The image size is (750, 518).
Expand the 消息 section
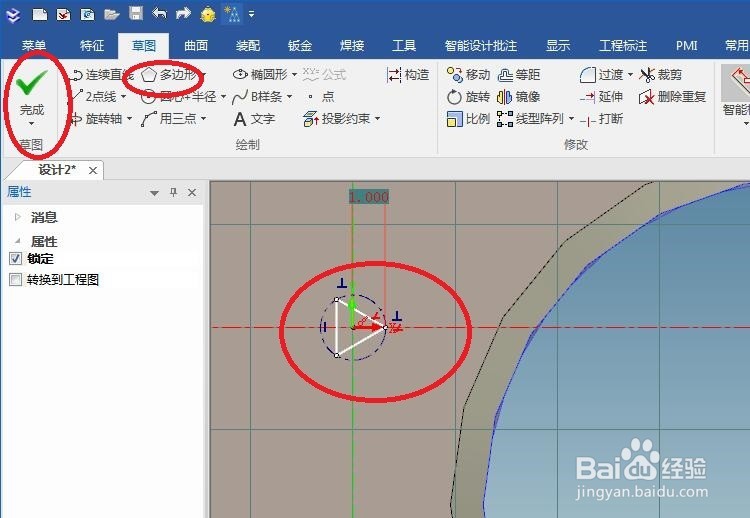click(18, 217)
